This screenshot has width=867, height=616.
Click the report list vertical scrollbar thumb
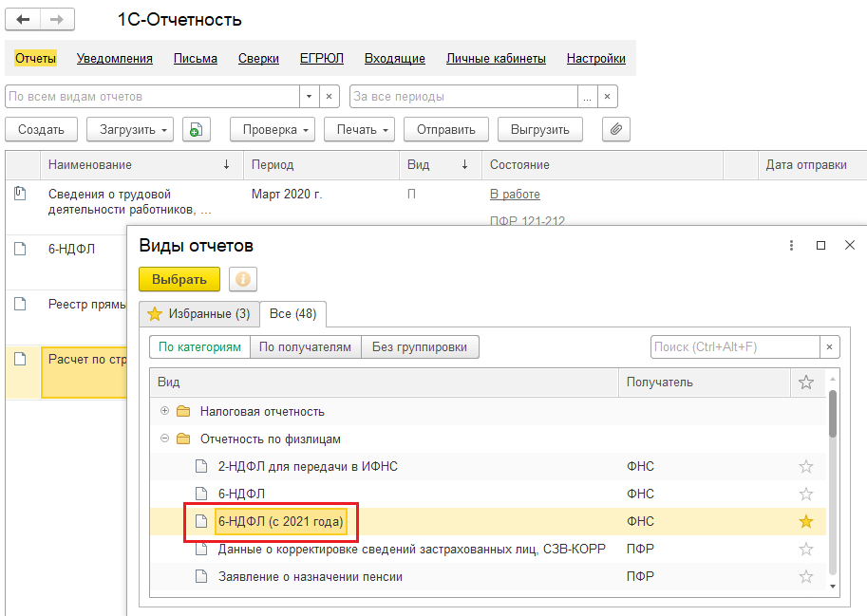pos(833,413)
